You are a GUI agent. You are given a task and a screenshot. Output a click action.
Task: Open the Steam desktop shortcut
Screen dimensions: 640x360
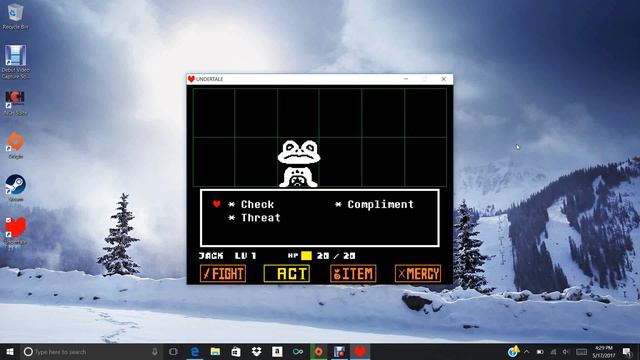pos(16,188)
